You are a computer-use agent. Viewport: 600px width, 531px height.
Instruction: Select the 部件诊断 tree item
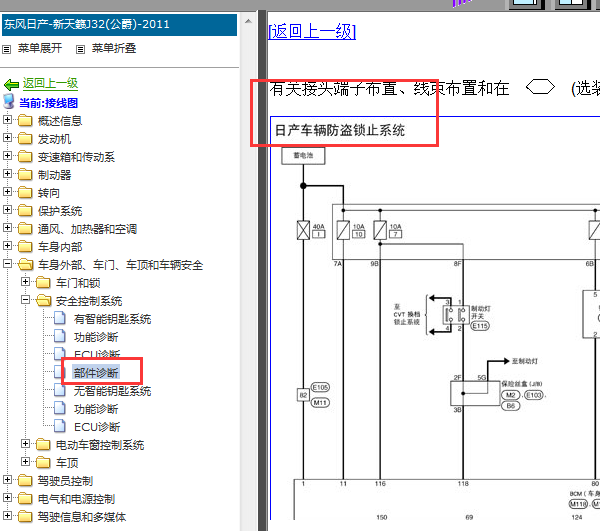pos(96,373)
